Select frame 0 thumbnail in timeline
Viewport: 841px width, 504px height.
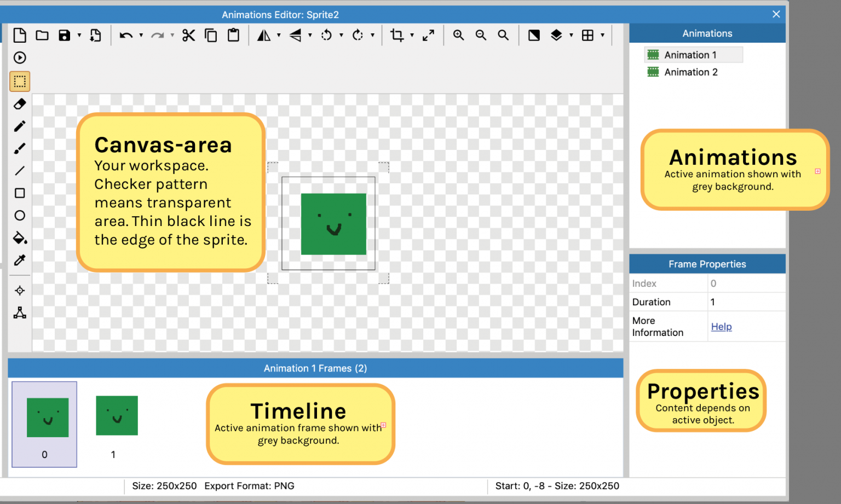click(44, 424)
